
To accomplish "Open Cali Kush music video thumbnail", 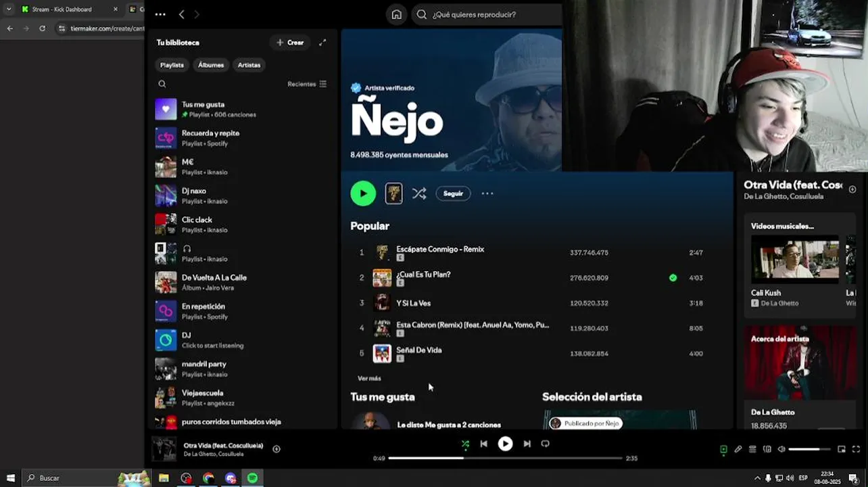I will point(795,259).
